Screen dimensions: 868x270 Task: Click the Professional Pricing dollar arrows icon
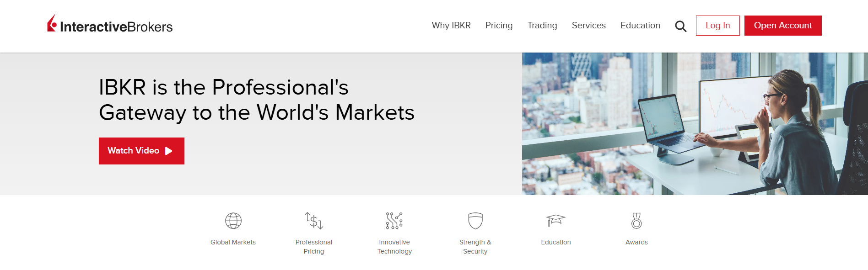tap(314, 221)
